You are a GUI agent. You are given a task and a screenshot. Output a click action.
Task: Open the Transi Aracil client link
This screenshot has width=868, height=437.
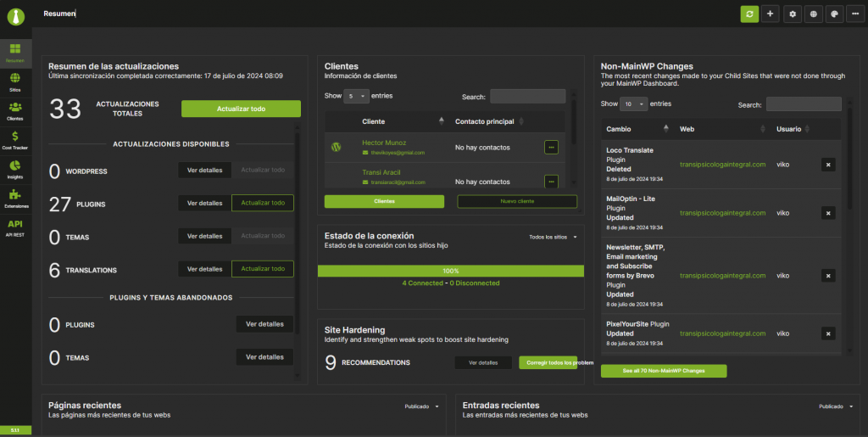click(381, 172)
